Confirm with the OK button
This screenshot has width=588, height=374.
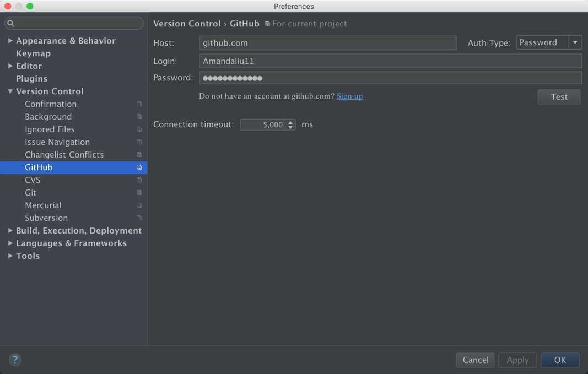click(x=560, y=360)
